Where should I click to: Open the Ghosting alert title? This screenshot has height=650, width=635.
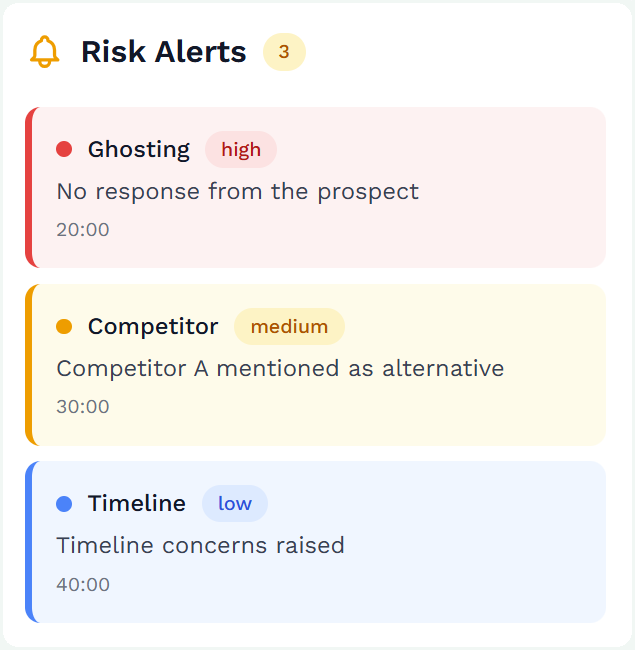pos(139,149)
